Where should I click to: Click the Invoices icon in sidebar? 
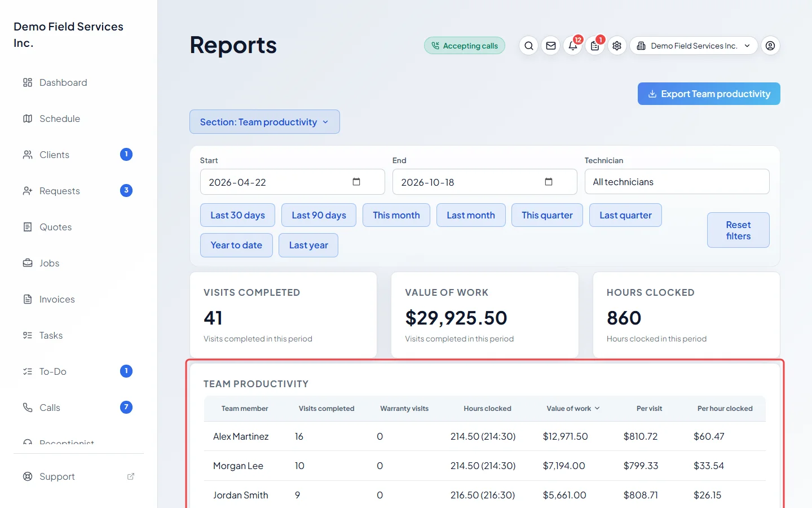pyautogui.click(x=28, y=299)
